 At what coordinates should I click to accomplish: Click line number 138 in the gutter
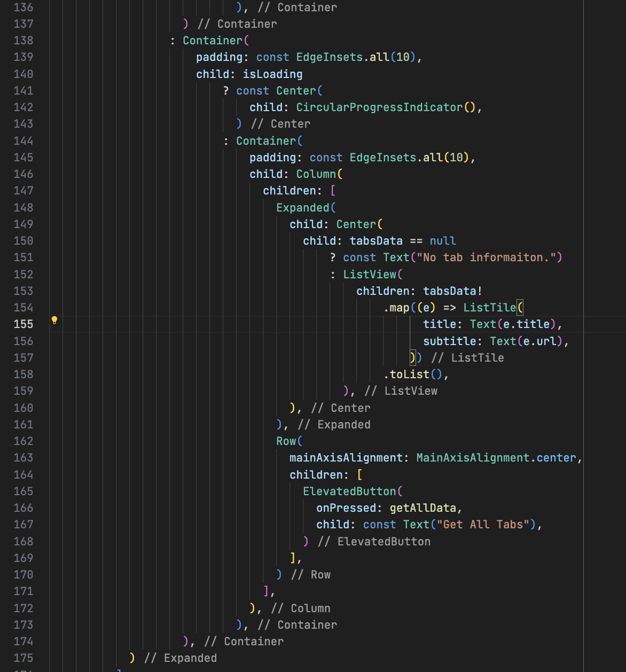tap(24, 41)
